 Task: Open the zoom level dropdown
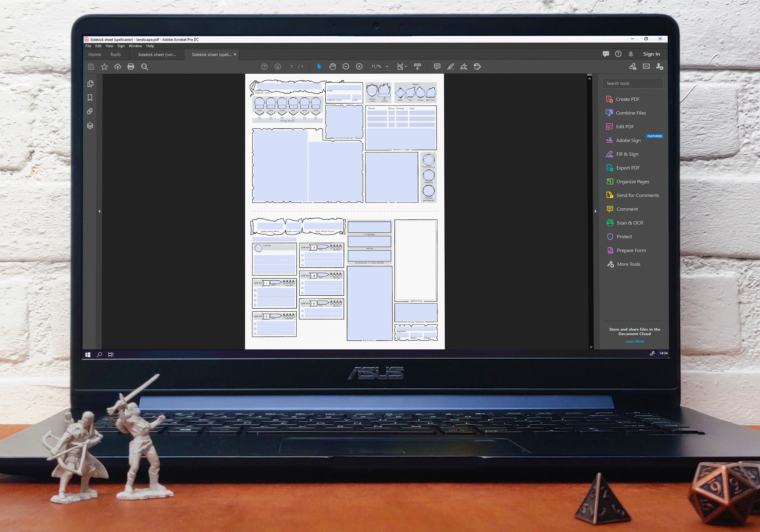coord(387,67)
